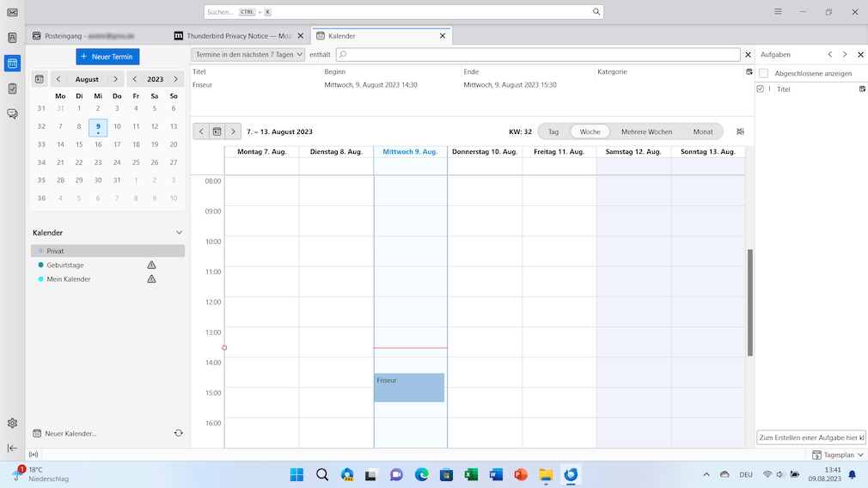Collapse the Kalender list section
The image size is (868, 488).
point(179,233)
